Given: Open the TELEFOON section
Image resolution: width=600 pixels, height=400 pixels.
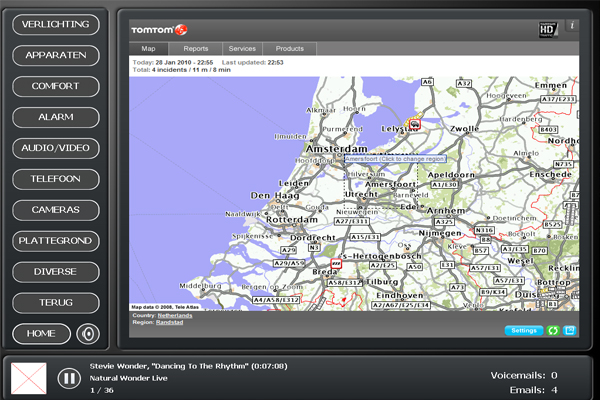Looking at the screenshot, I should pos(56,179).
